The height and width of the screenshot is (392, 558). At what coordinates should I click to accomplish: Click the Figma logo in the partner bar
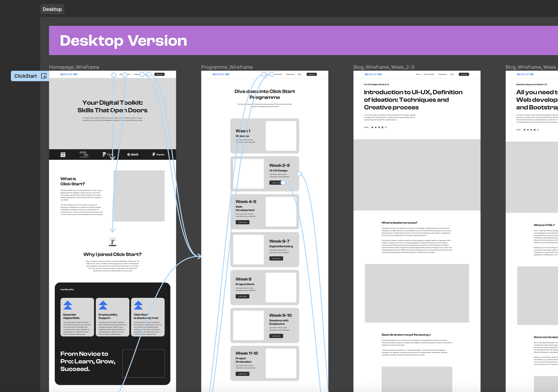[x=108, y=154]
